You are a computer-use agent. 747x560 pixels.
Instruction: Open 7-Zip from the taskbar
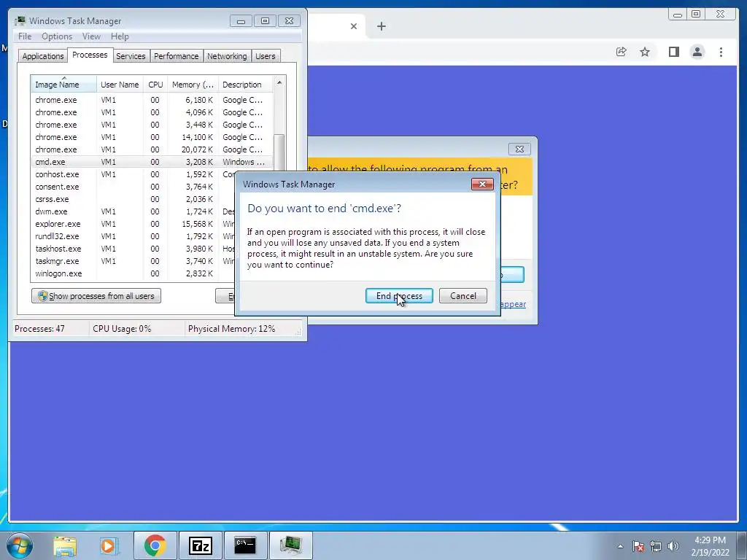click(x=201, y=545)
